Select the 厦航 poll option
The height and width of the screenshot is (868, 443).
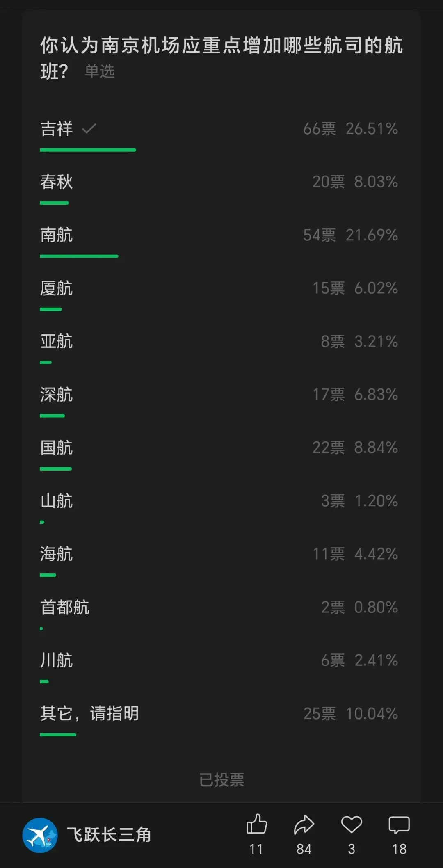[57, 288]
